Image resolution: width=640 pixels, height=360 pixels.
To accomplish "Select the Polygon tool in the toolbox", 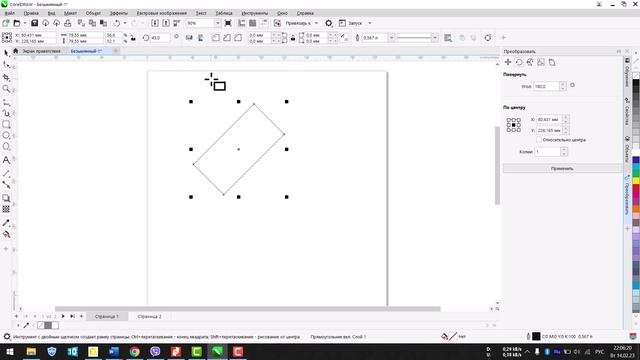I will (x=6, y=147).
